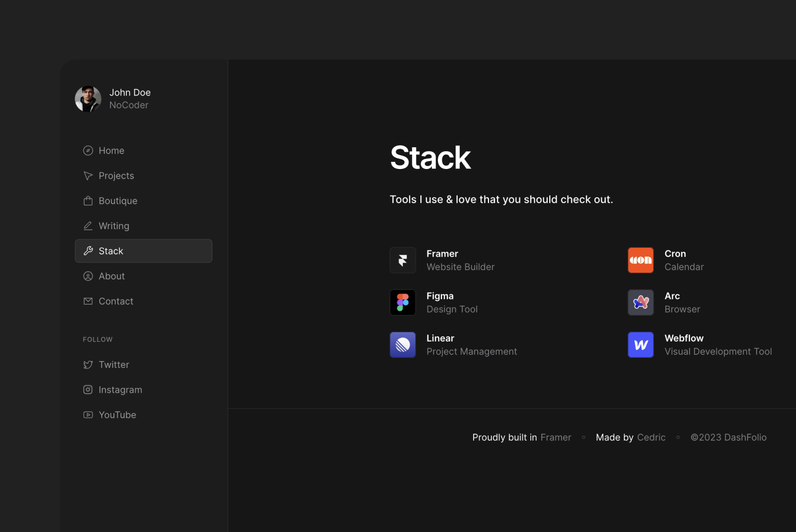Click the Figma app logo

pos(402,302)
